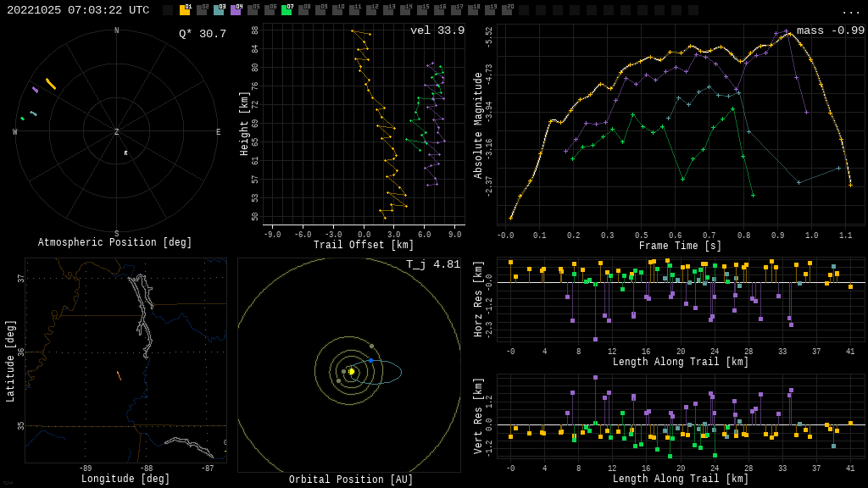Viewport: 868px width, 488px height.
Task: Click the Q* 30.7 quality value
Action: (x=202, y=34)
